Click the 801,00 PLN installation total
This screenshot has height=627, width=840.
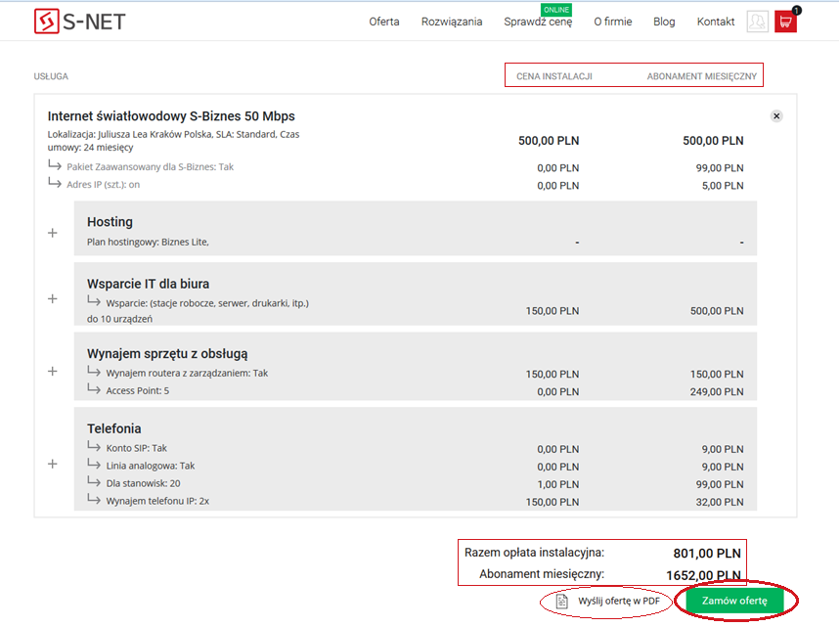707,554
